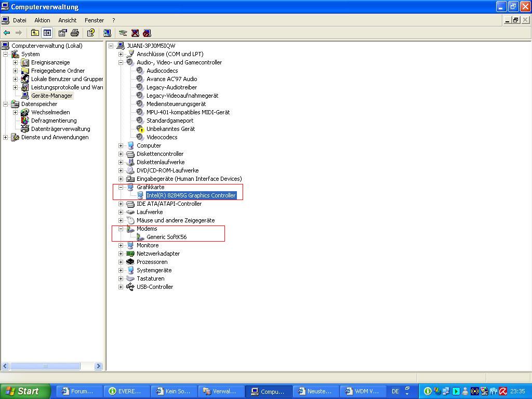The width and height of the screenshot is (532, 399).
Task: Click the Up one level folder icon
Action: tap(35, 33)
